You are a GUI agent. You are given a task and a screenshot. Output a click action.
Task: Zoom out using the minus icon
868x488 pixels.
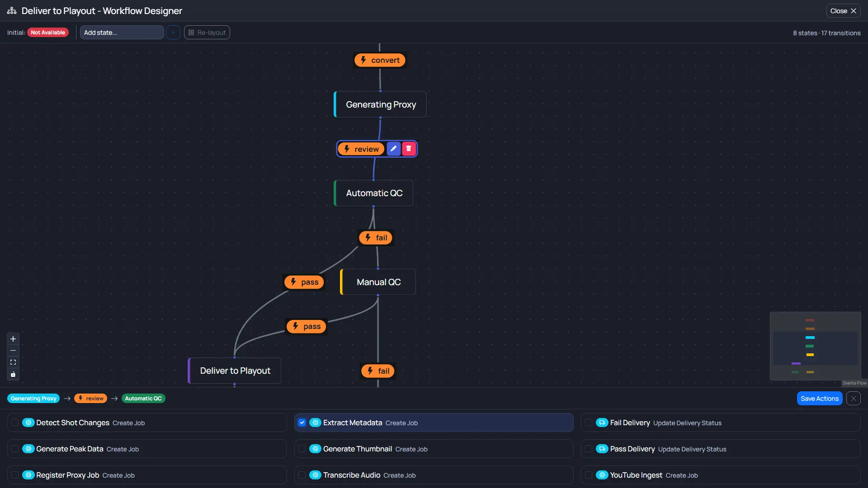(13, 351)
